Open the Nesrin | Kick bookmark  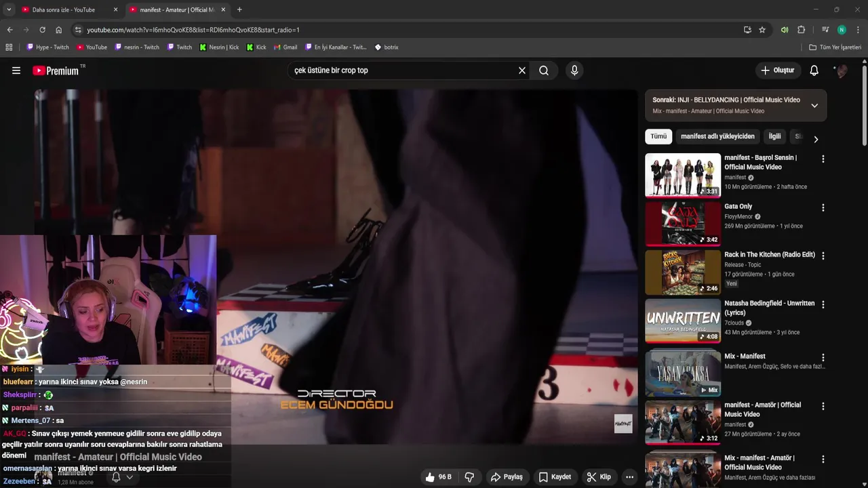[219, 47]
